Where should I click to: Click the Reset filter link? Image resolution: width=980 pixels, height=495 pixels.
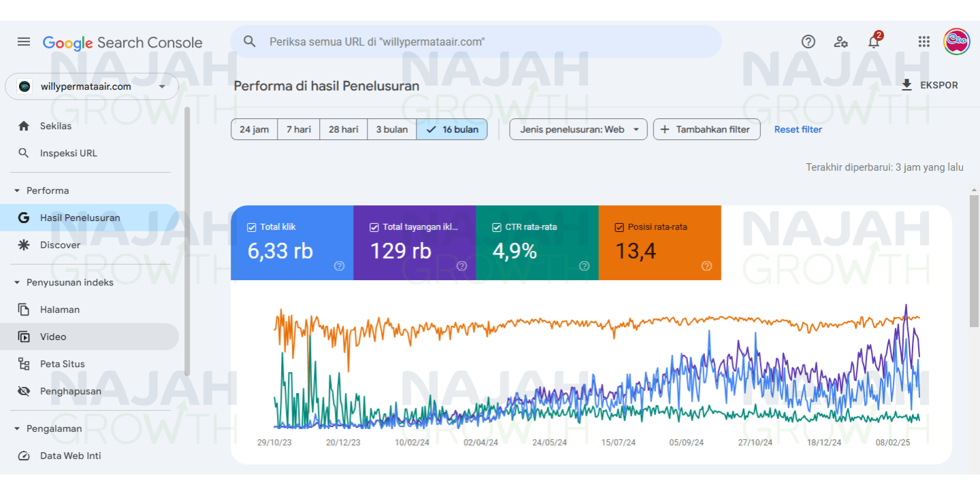click(x=798, y=129)
